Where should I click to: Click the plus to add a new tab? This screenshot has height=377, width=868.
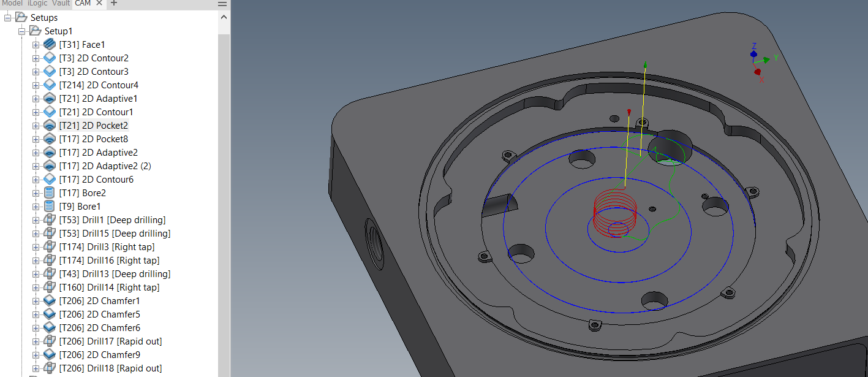tap(113, 4)
